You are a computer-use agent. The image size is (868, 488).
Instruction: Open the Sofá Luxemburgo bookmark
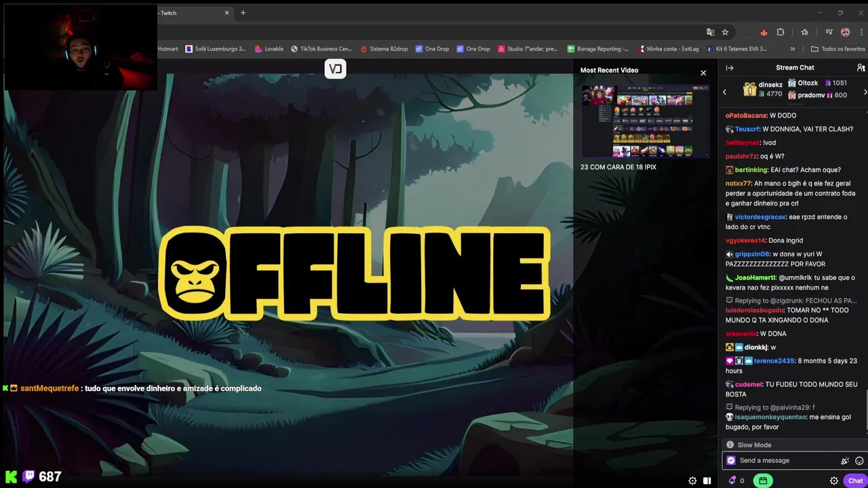pos(216,49)
